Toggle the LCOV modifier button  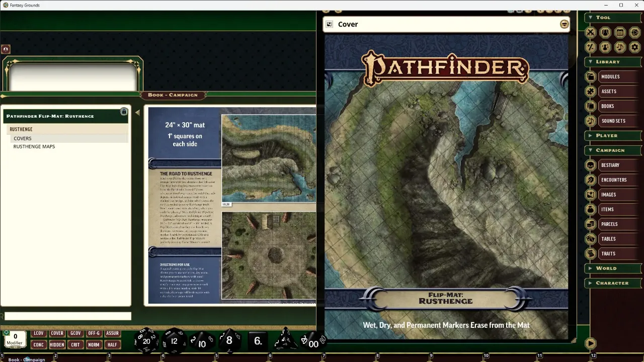(x=39, y=333)
